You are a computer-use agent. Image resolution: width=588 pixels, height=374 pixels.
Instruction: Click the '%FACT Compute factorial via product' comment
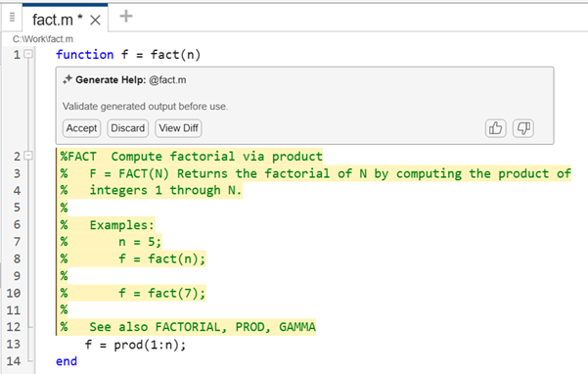pyautogui.click(x=191, y=157)
